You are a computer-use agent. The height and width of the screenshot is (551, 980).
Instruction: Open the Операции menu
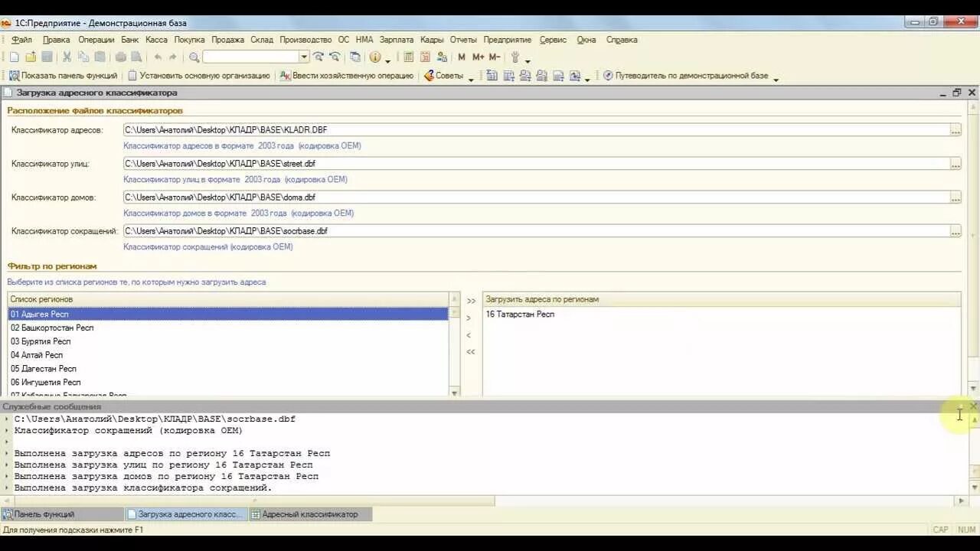point(96,40)
